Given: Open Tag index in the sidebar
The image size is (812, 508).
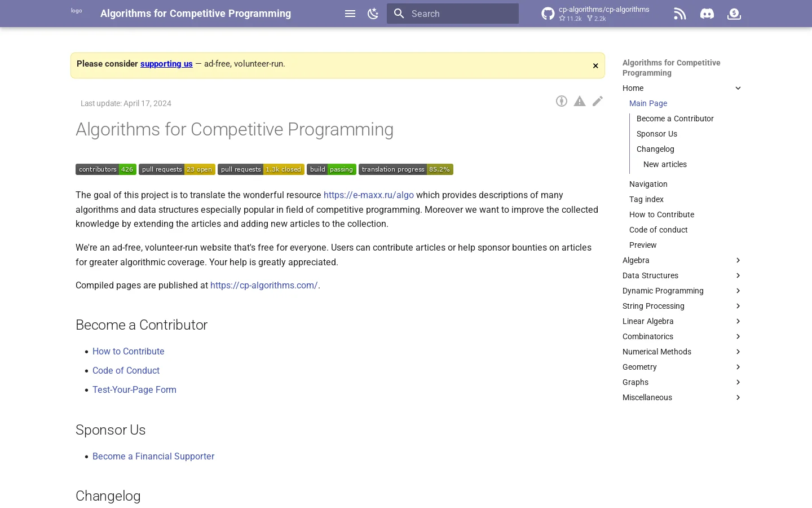Looking at the screenshot, I should click(647, 199).
